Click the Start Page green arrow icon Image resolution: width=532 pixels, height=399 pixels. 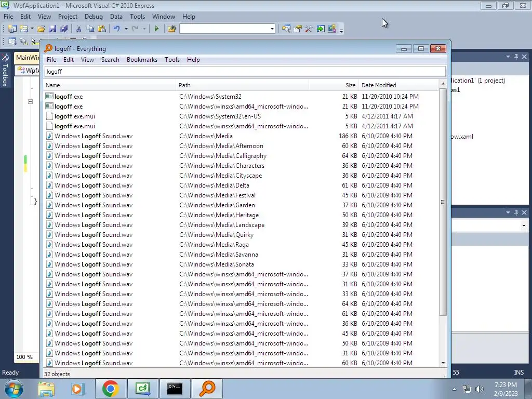point(321,29)
